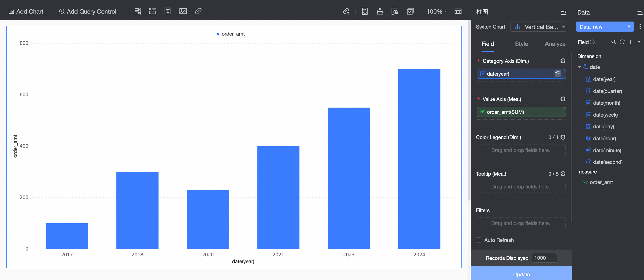The image size is (644, 280).
Task: Click the Records Displayed input field
Action: click(x=544, y=258)
